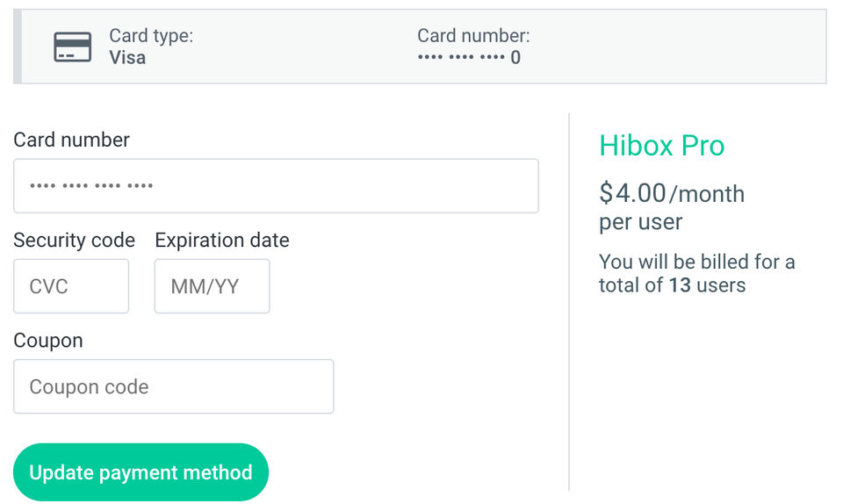Click the "Card number:" label in the banner

pos(473,36)
